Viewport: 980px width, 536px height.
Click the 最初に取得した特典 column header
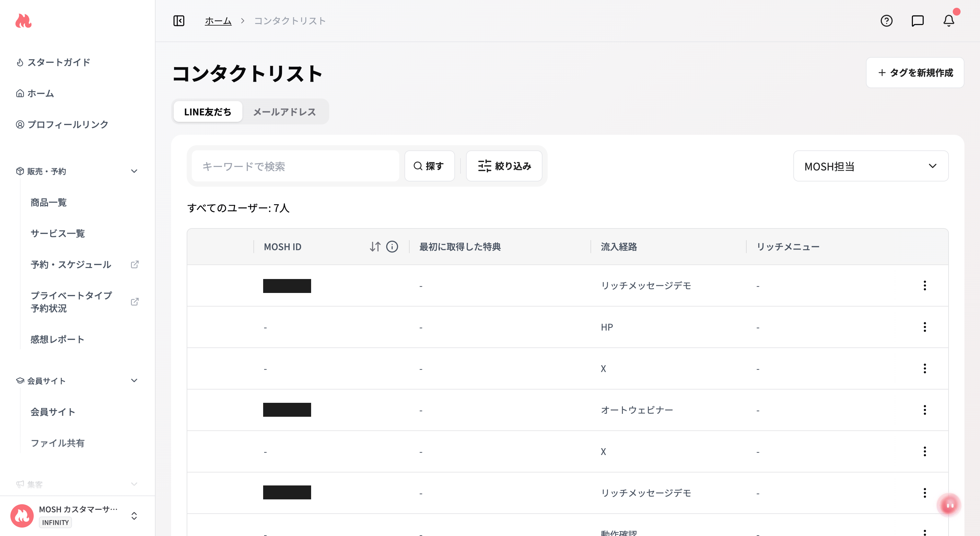[460, 247]
